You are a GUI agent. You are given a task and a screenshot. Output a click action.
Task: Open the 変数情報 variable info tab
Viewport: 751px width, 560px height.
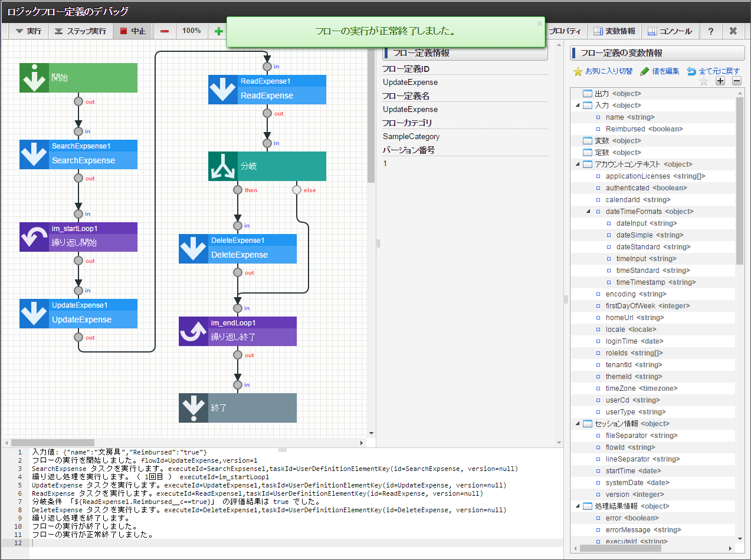click(614, 31)
